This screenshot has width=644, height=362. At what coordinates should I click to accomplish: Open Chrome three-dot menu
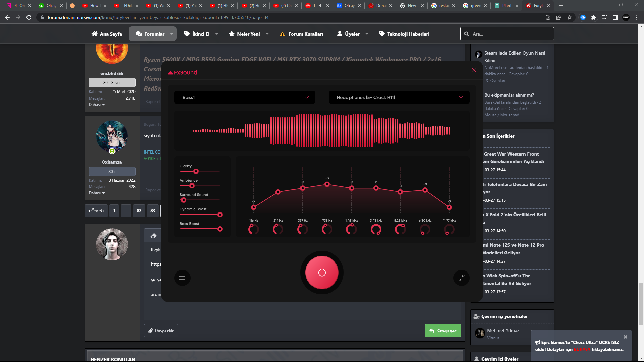tap(637, 17)
